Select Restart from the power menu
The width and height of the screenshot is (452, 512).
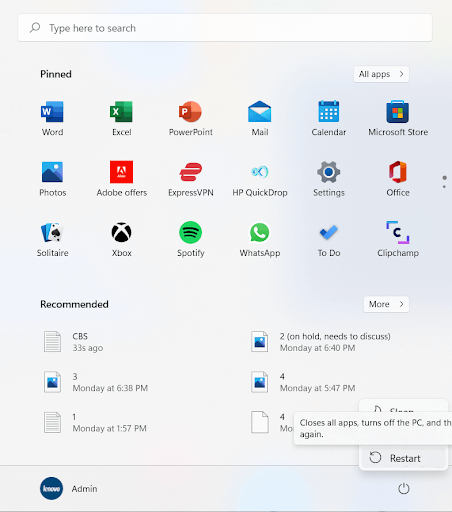tap(403, 458)
